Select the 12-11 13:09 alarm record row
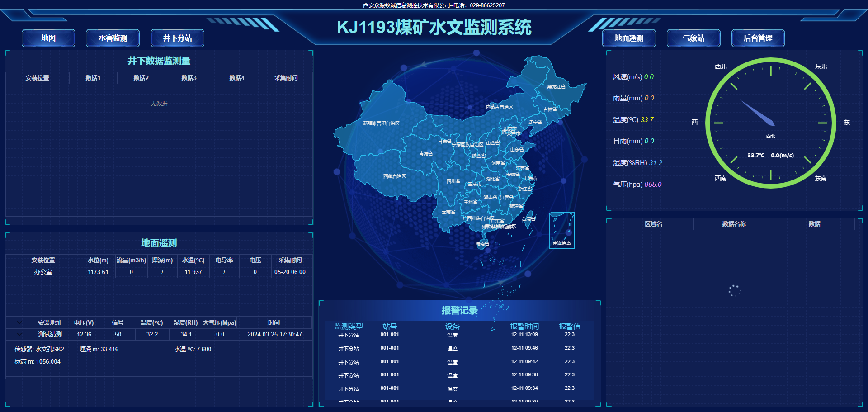The height and width of the screenshot is (412, 868). [x=459, y=335]
